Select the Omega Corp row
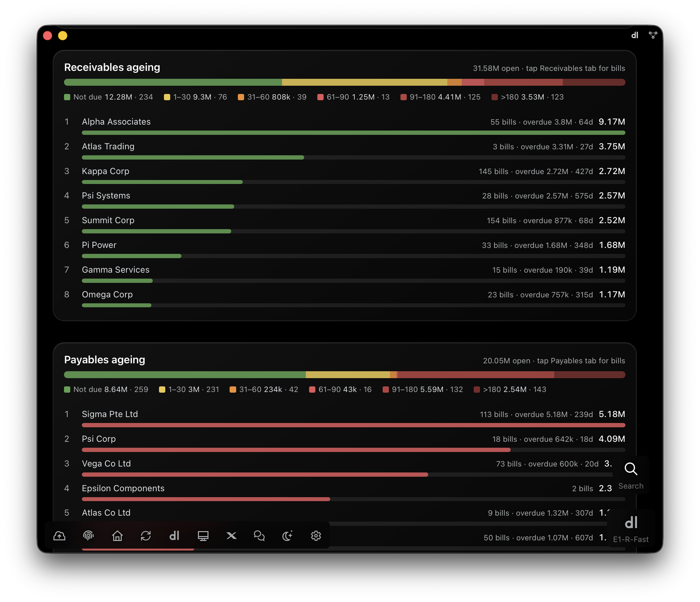This screenshot has width=700, height=602. tap(345, 298)
